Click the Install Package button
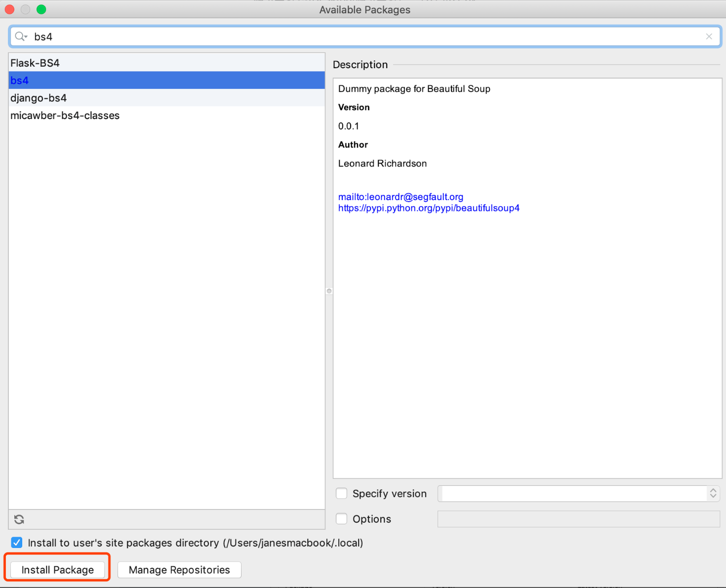 coord(58,569)
